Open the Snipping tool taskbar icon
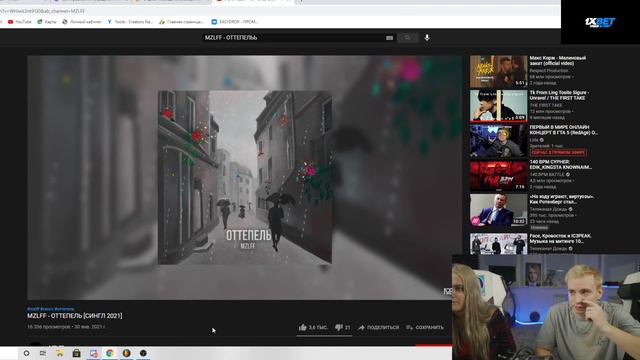 coord(93,353)
